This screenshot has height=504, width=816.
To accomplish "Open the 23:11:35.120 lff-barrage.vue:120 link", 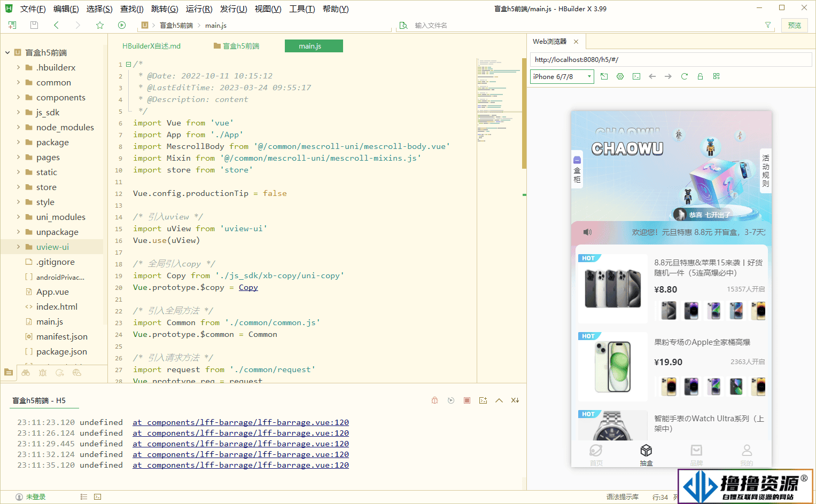I will [240, 465].
